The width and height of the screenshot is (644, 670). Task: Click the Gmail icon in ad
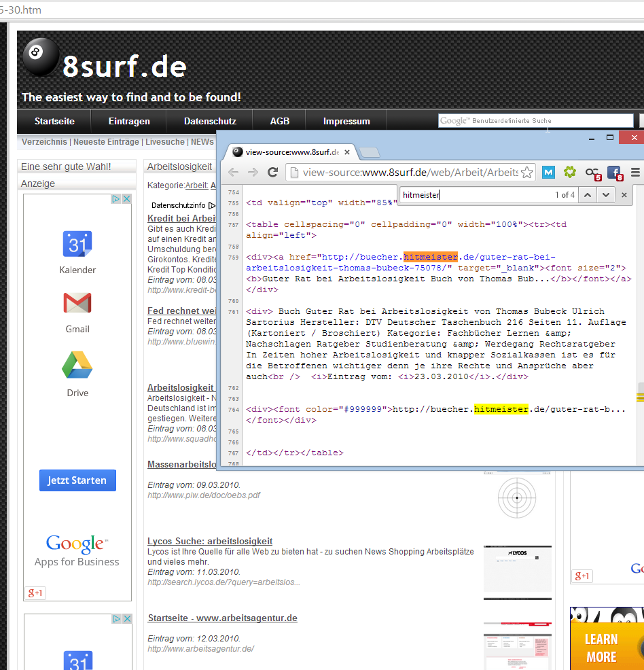click(77, 303)
